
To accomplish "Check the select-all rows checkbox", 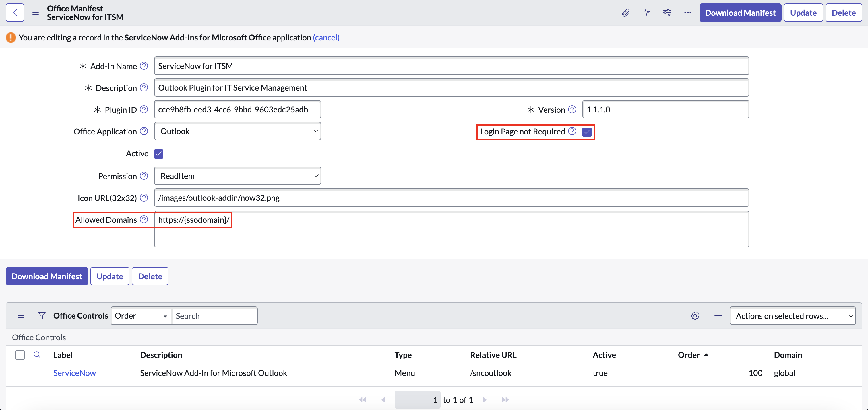I will (x=20, y=355).
